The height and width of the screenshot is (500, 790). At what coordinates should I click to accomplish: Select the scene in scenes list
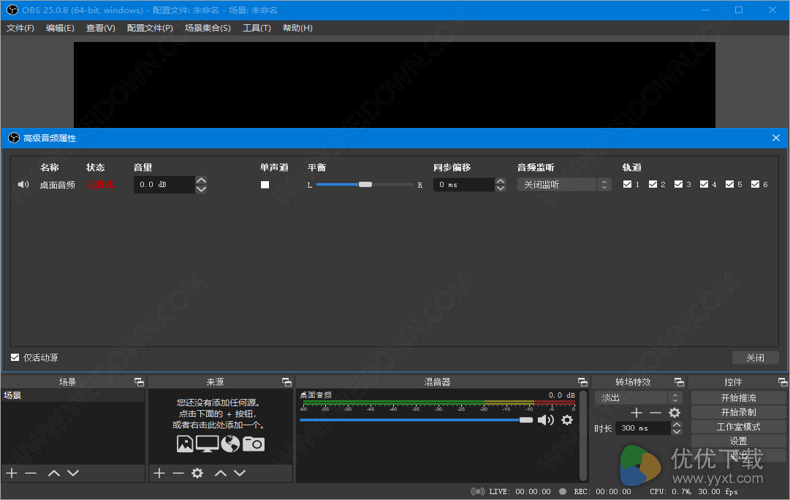click(x=73, y=395)
